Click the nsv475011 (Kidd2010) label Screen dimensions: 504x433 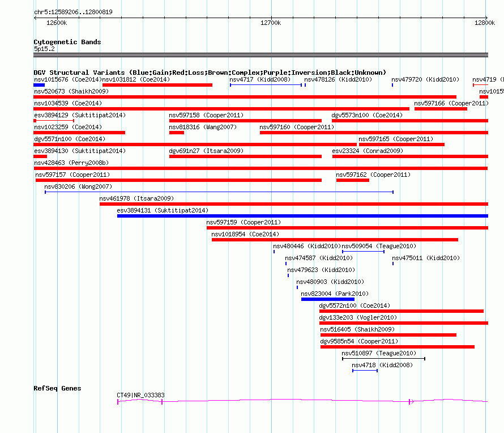tap(426, 258)
